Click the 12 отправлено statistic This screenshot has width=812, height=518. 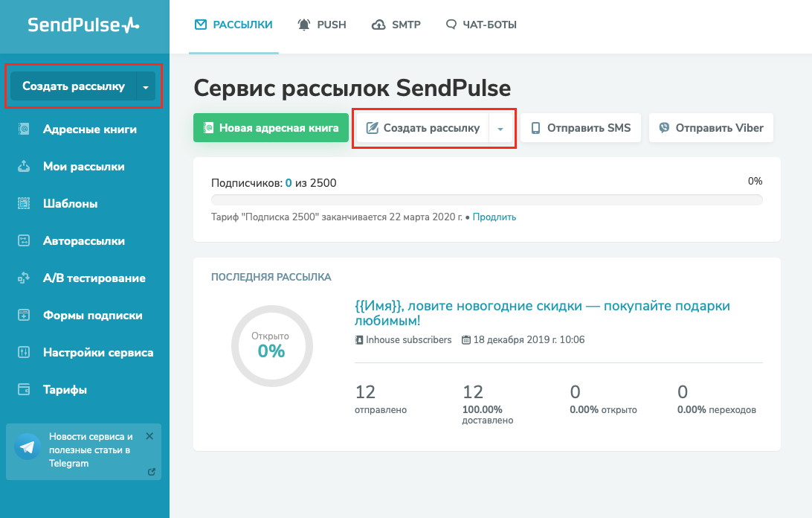pyautogui.click(x=381, y=399)
